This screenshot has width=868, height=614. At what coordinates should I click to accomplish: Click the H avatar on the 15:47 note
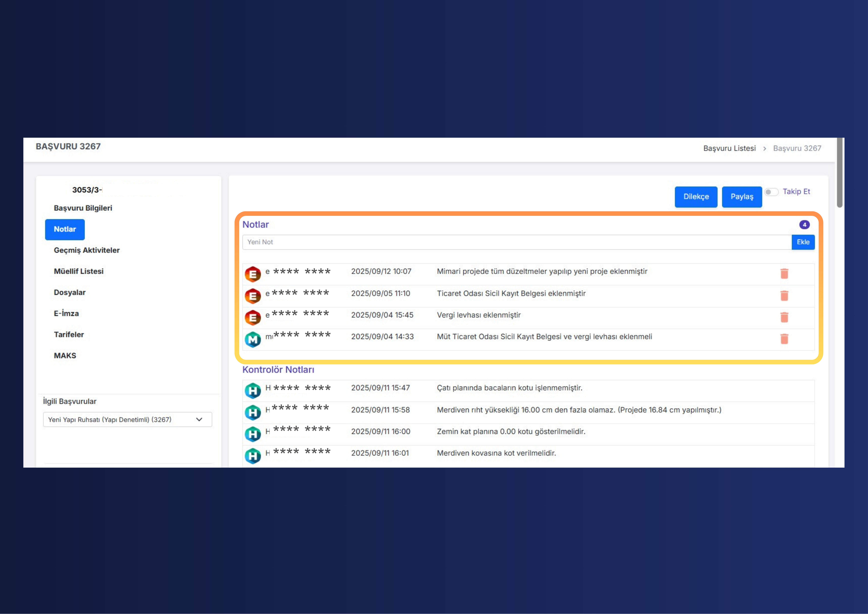pyautogui.click(x=253, y=391)
